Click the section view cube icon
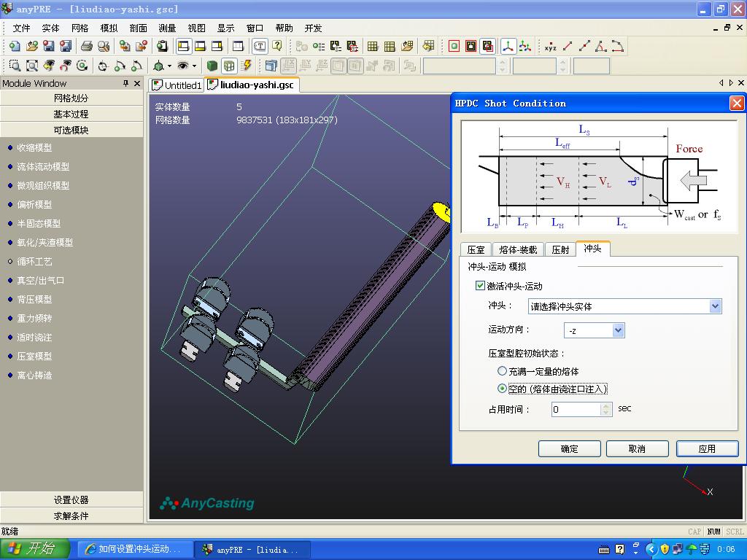The width and height of the screenshot is (747, 560). click(271, 66)
